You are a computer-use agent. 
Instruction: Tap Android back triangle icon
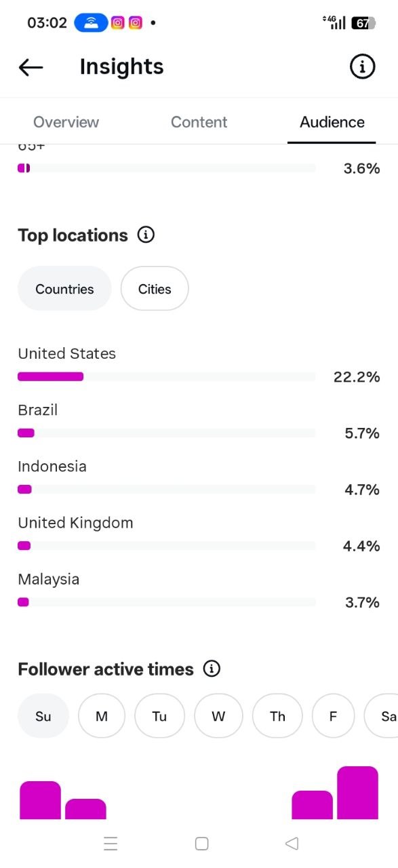coord(292,844)
